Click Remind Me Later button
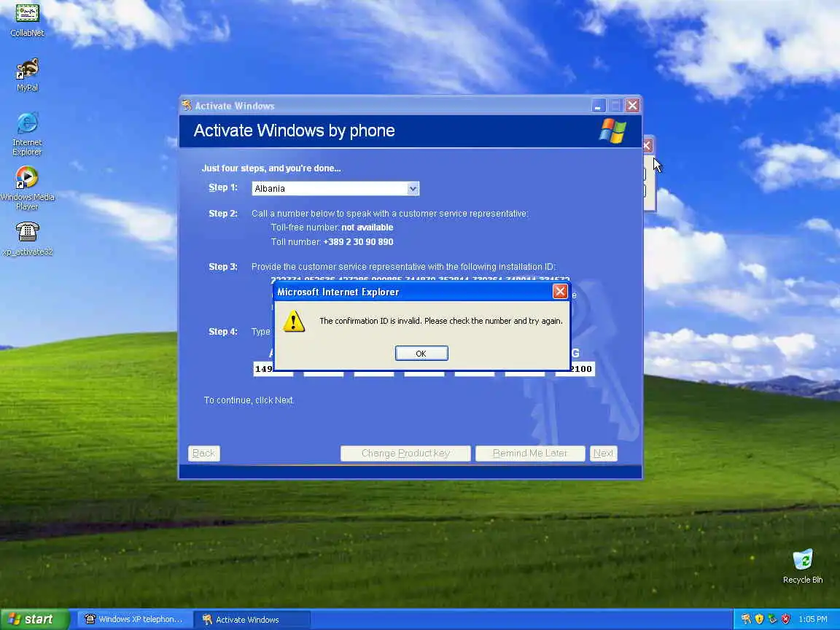 [530, 454]
